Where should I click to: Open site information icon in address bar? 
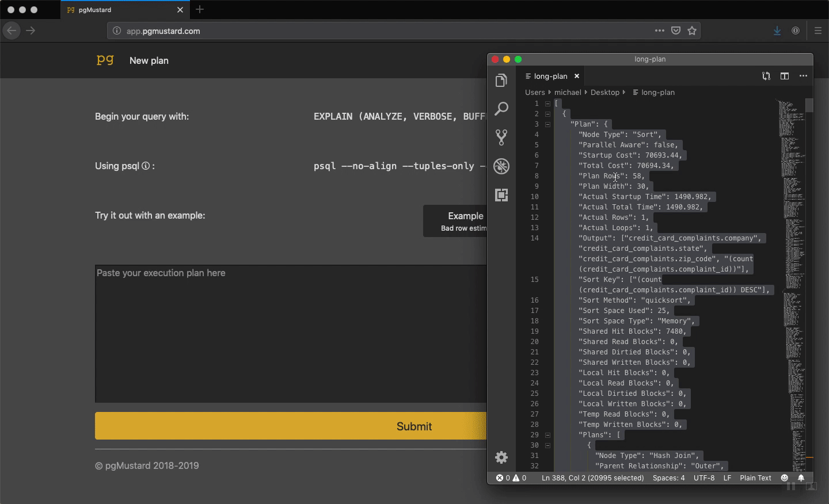click(x=117, y=31)
